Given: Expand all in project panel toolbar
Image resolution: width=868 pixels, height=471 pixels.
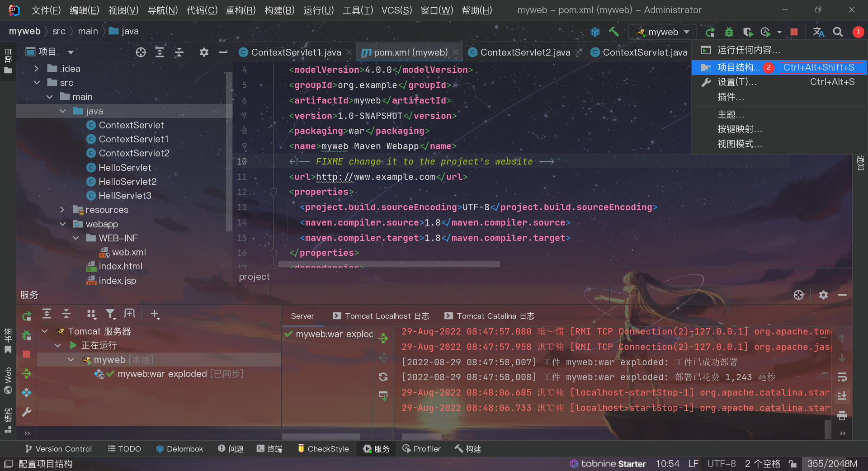Looking at the screenshot, I should (160, 52).
